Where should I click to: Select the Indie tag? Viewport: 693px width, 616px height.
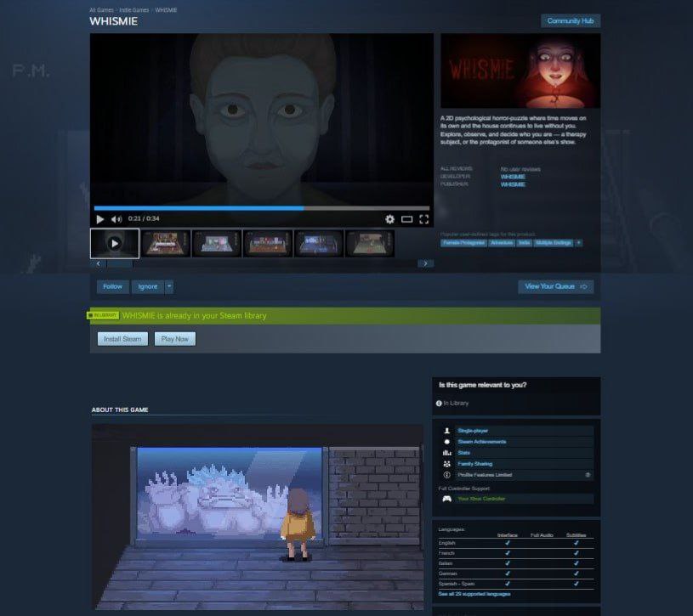(524, 243)
